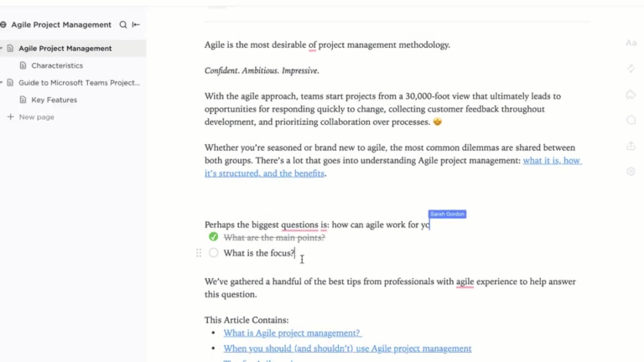Open the comments bubble icon
The width and height of the screenshot is (644, 362).
click(631, 121)
